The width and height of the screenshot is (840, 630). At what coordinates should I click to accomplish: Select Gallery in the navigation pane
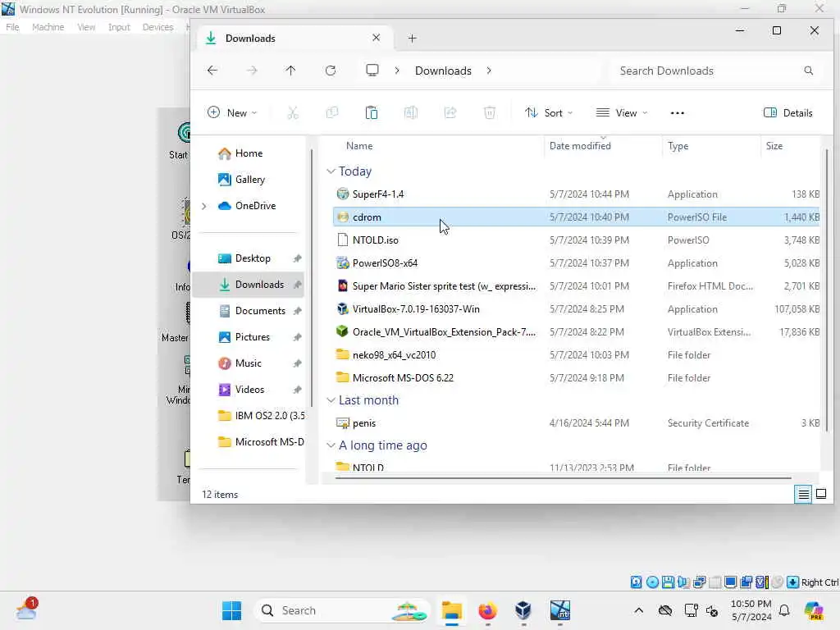249,180
